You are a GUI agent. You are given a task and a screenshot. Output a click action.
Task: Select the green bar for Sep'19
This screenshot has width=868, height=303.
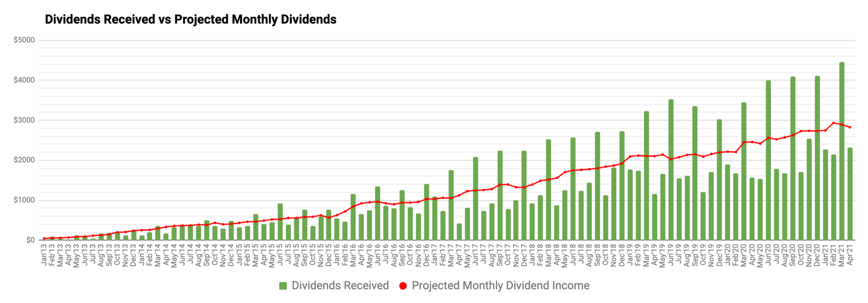click(x=695, y=173)
